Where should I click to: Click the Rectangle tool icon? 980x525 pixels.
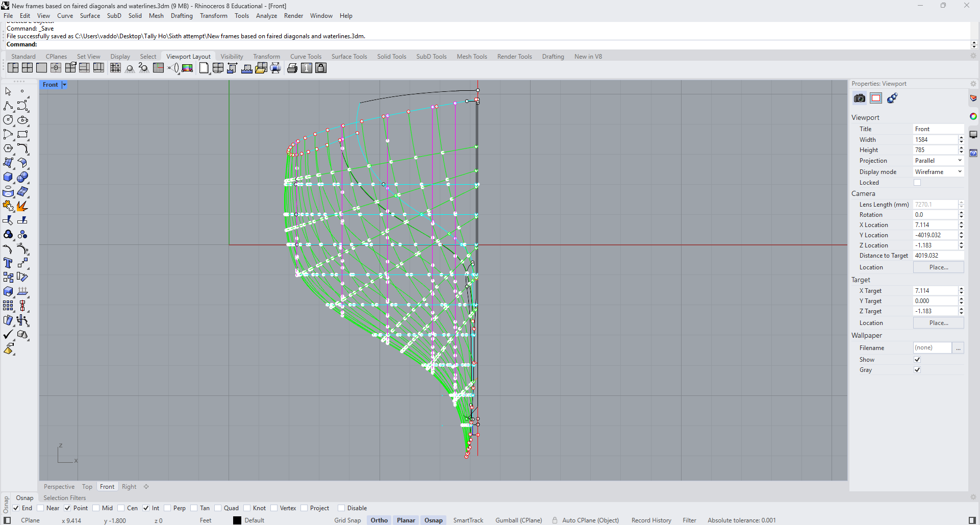[22, 135]
